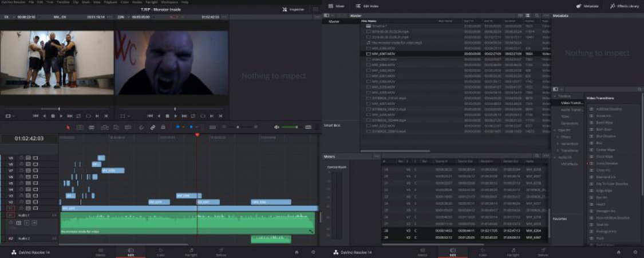The image size is (644, 258).
Task: Activate the blade edit tool
Action: (x=91, y=127)
